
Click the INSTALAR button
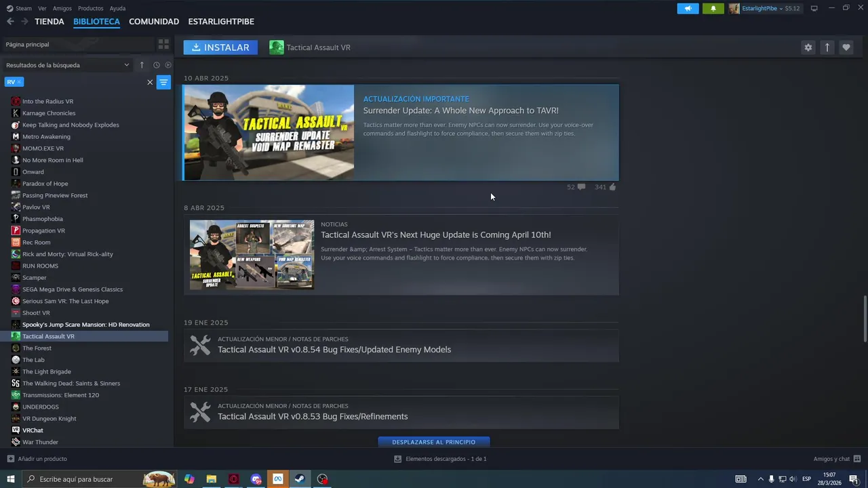coord(220,47)
